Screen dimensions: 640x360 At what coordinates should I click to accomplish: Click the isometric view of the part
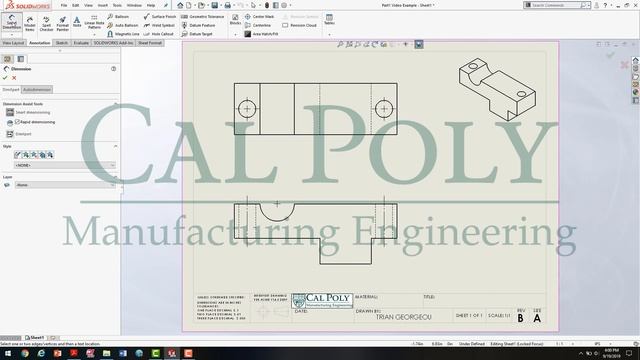(x=497, y=90)
